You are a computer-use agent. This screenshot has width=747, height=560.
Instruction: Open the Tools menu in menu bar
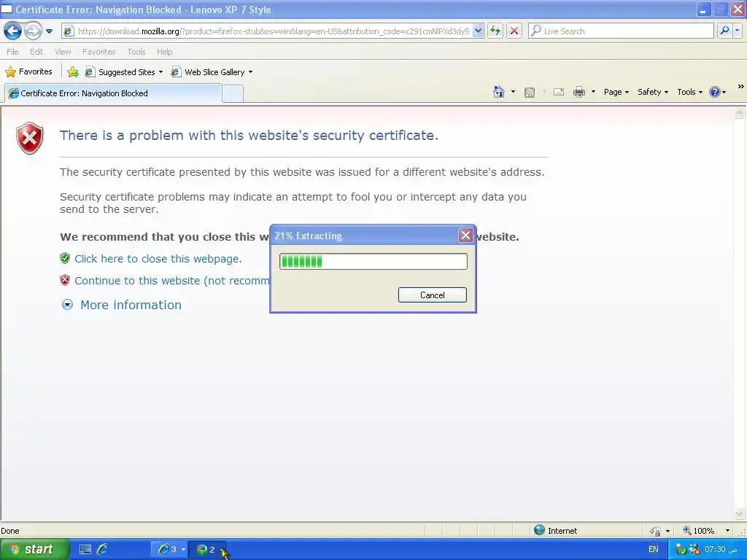(136, 52)
